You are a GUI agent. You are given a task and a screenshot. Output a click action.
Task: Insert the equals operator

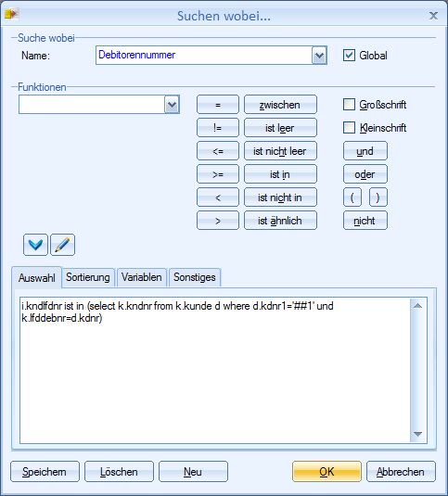coord(218,105)
